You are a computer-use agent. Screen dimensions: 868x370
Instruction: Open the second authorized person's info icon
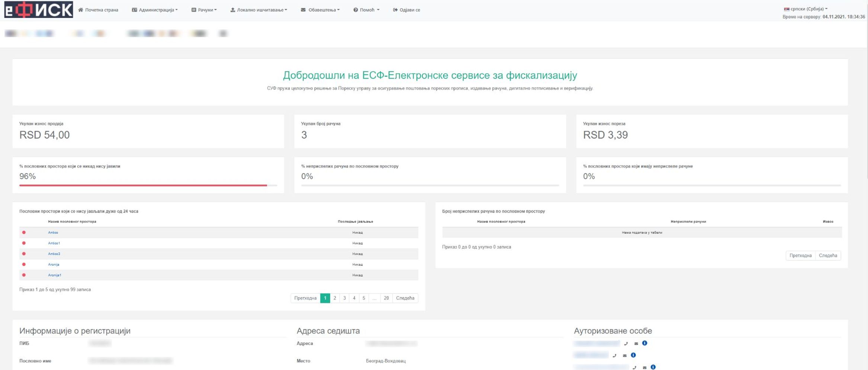tap(633, 355)
